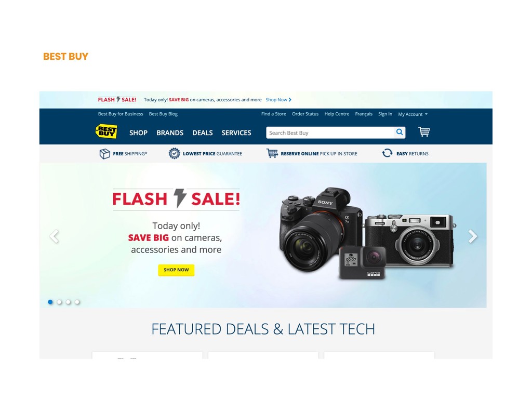Viewport: 532px width, 399px height.
Task: Open the DEALS menu item
Action: pos(203,133)
